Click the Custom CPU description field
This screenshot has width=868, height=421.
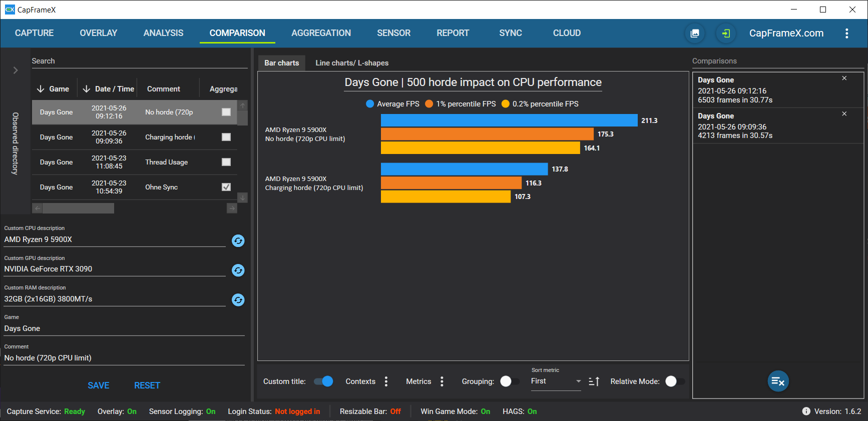pyautogui.click(x=115, y=239)
